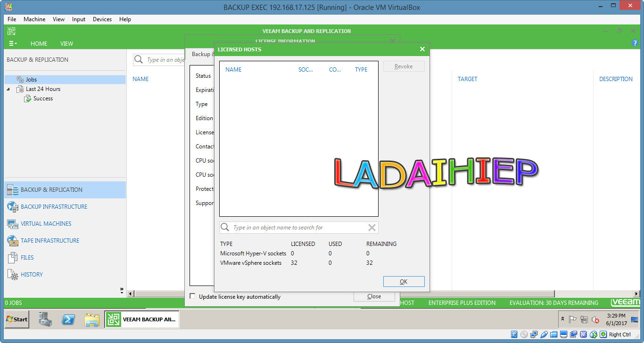Click the Veeam help question mark icon
This screenshot has width=644, height=343.
tap(635, 43)
